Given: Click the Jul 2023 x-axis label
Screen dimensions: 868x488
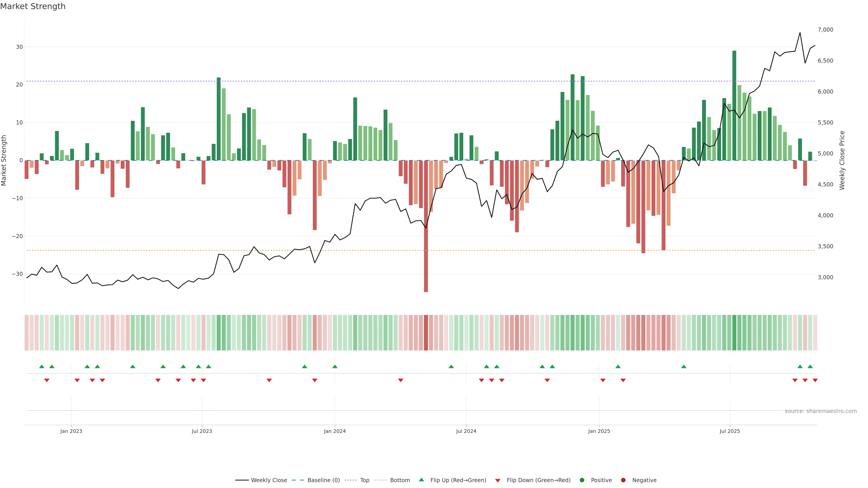Looking at the screenshot, I should (x=202, y=431).
